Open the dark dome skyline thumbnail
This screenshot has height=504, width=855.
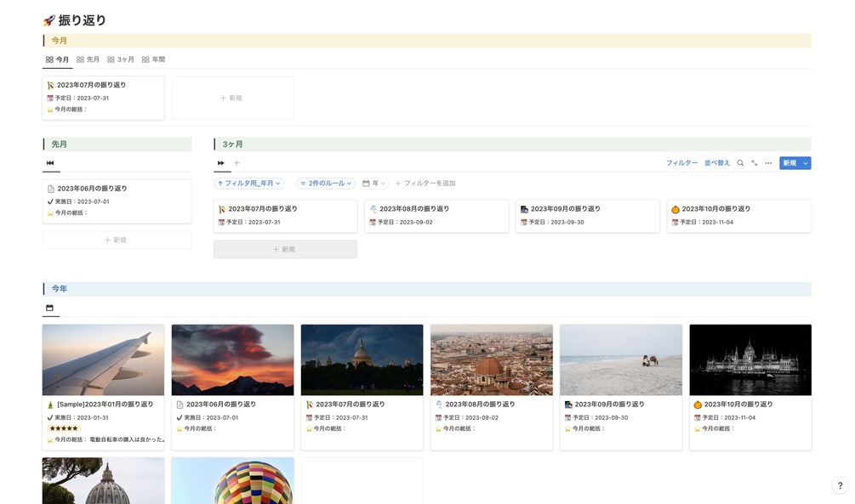(362, 360)
